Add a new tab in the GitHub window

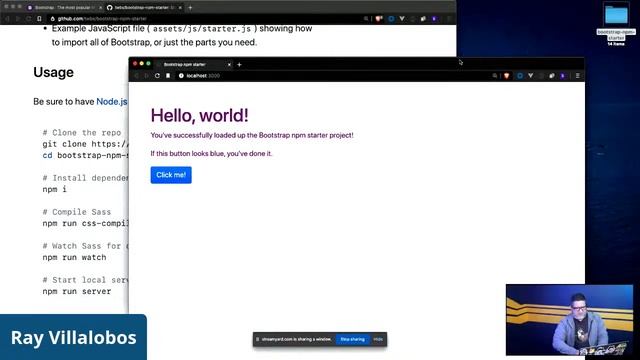tap(190, 8)
